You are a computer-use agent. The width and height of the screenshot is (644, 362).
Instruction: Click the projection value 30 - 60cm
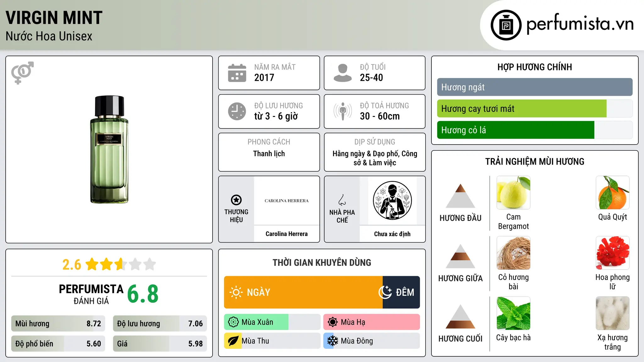click(380, 116)
